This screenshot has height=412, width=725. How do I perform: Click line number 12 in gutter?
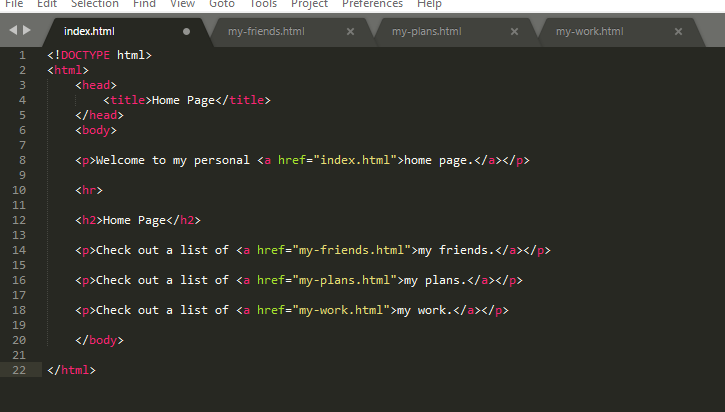tap(19, 221)
